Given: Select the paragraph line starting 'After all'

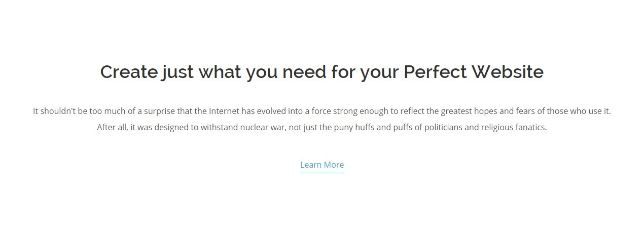Looking at the screenshot, I should coord(322,127).
